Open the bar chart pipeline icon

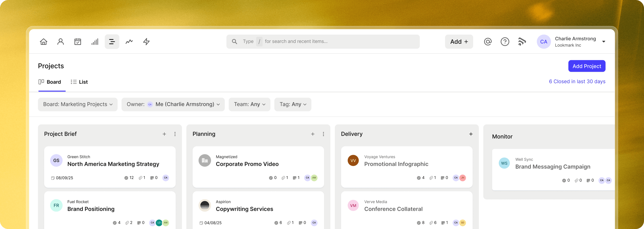pos(95,42)
